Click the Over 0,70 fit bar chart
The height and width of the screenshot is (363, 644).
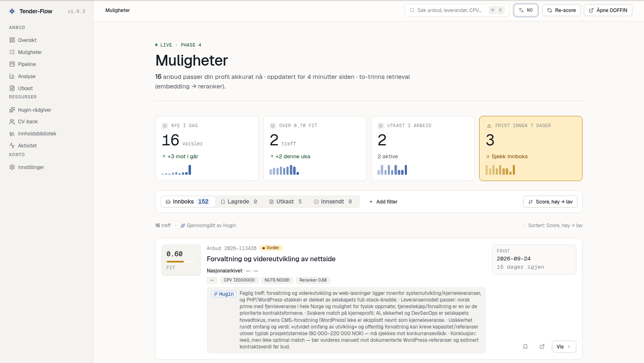[284, 170]
